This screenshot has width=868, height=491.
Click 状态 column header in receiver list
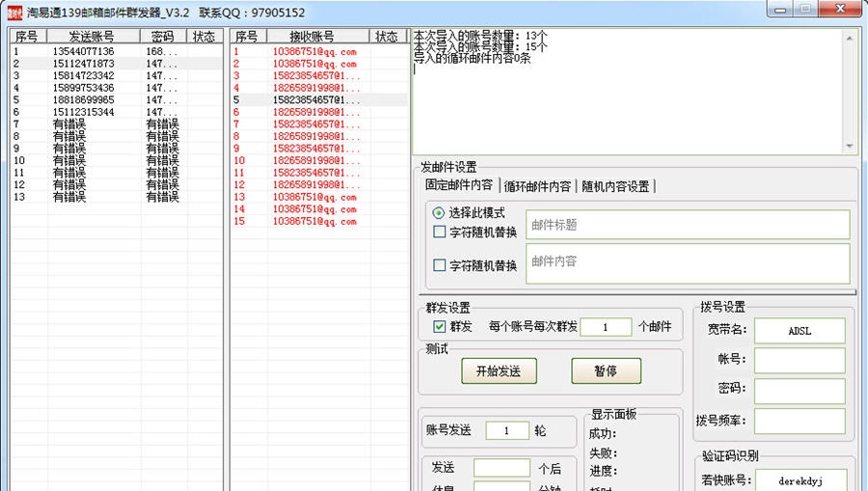point(388,37)
